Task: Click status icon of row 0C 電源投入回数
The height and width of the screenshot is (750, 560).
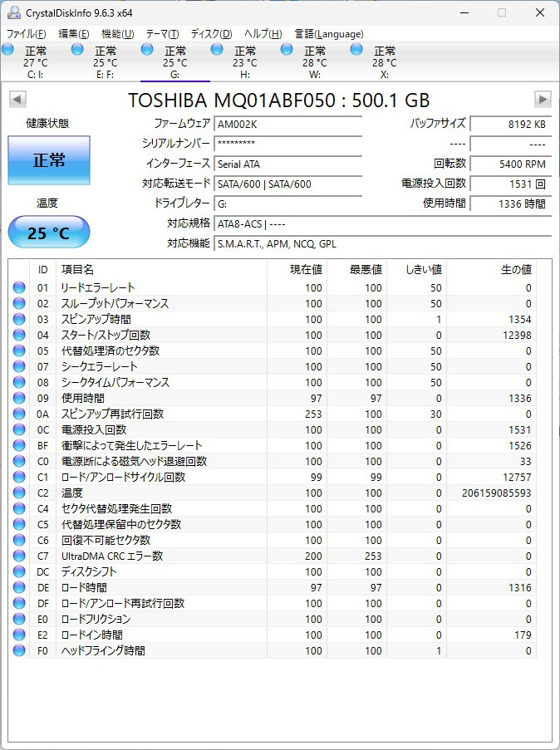Action: (19, 429)
